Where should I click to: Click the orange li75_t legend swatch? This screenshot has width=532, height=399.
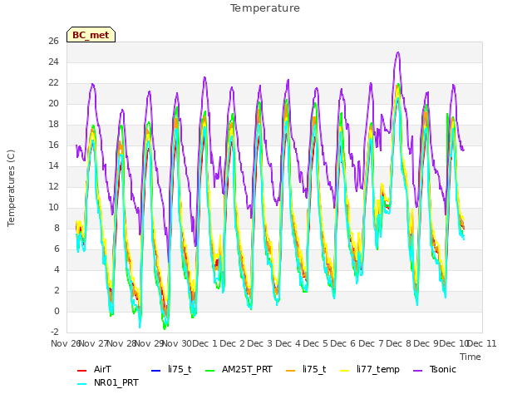[291, 370]
